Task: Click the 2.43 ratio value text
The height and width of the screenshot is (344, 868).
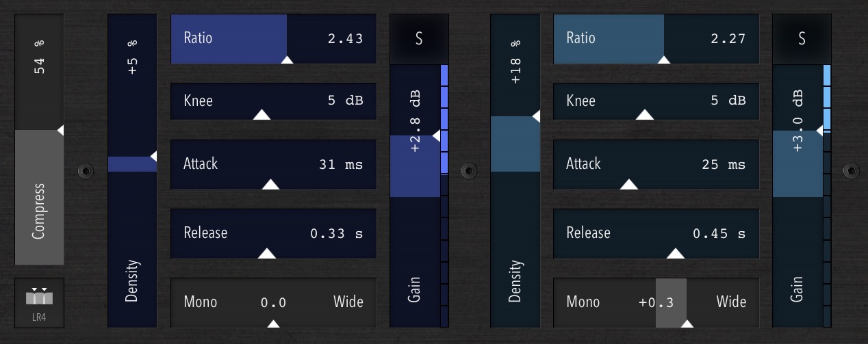Action: click(x=345, y=39)
